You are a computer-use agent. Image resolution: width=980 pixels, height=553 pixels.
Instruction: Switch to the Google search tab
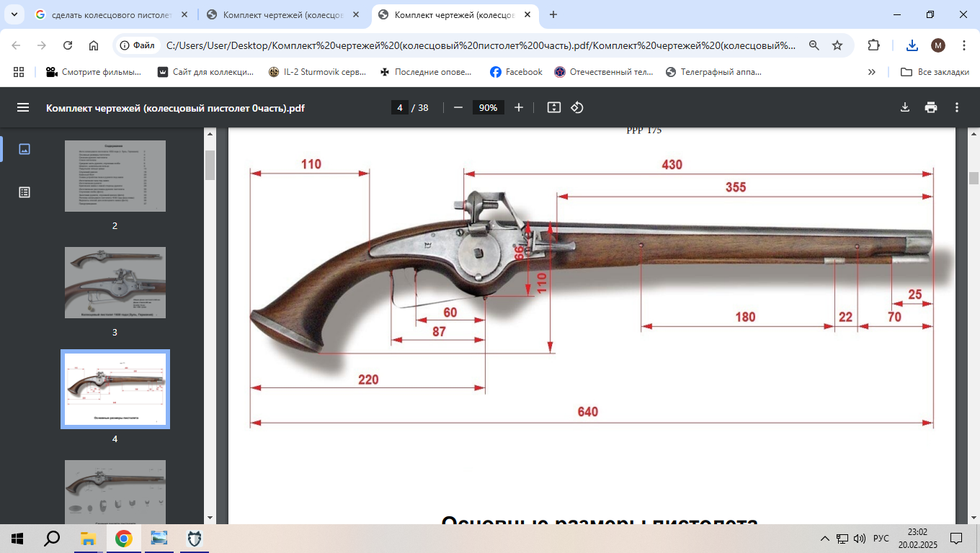click(108, 14)
